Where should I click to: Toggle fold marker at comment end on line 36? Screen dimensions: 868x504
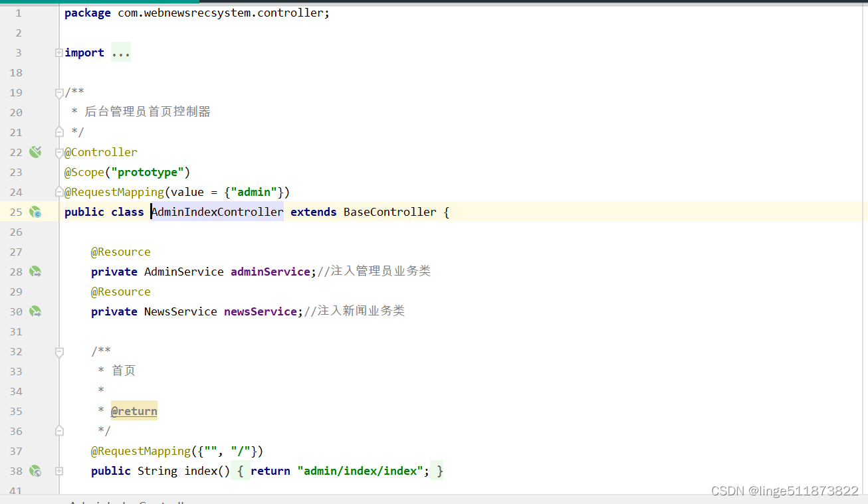59,431
